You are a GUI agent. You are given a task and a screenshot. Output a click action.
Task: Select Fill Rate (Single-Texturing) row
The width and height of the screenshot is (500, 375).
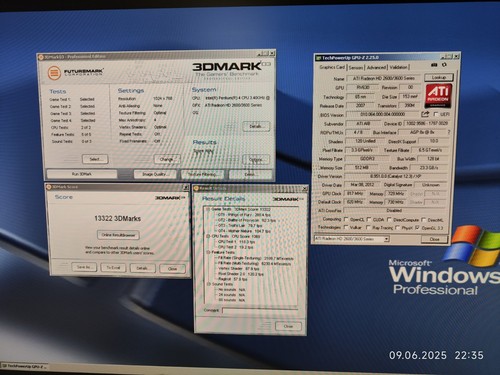coord(255,258)
